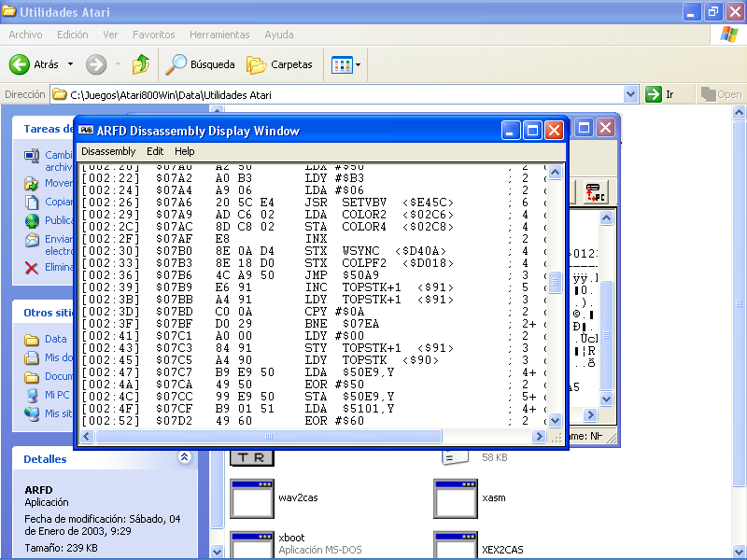747x560 pixels.
Task: Select the TR file thumbnail
Action: point(252,458)
